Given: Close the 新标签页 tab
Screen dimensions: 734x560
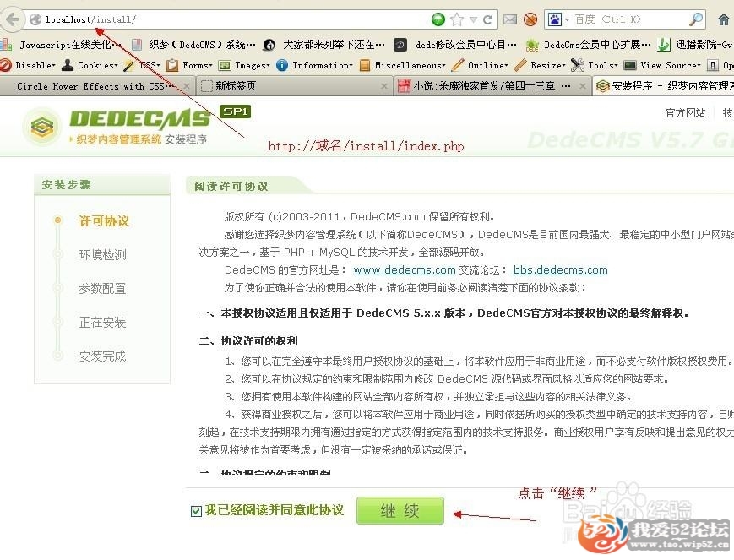Looking at the screenshot, I should pos(383,86).
